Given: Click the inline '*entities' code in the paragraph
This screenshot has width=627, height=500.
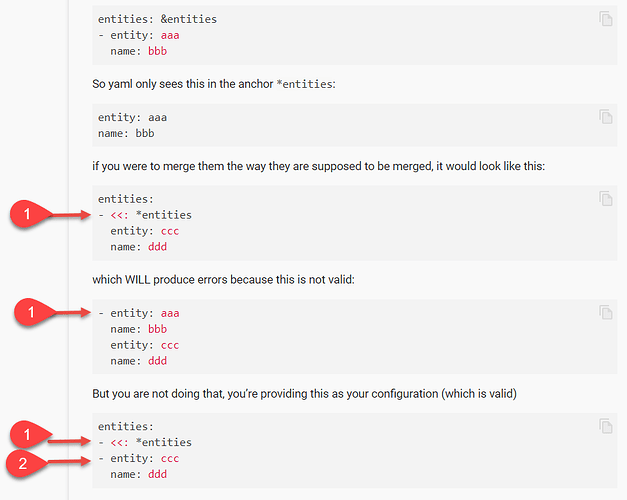Looking at the screenshot, I should pyautogui.click(x=305, y=84).
